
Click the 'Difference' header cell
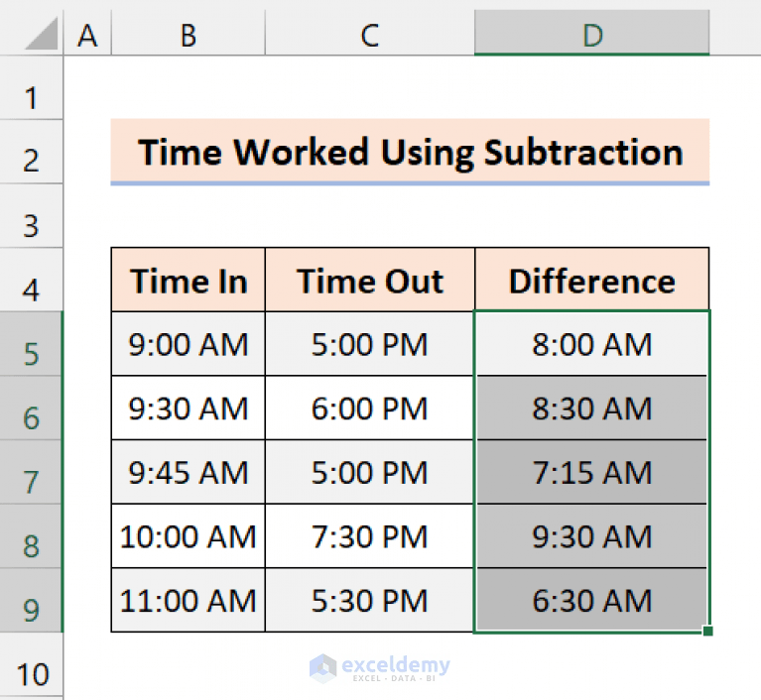pos(592,280)
